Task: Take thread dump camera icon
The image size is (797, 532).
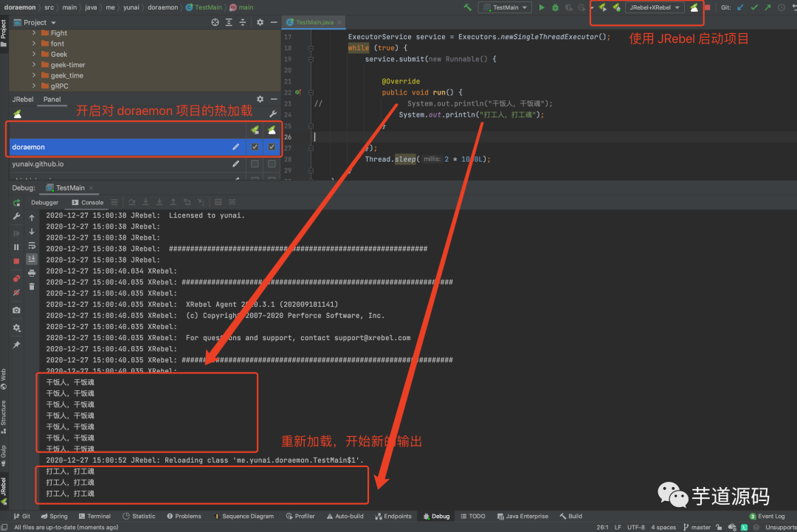Action: coord(16,310)
